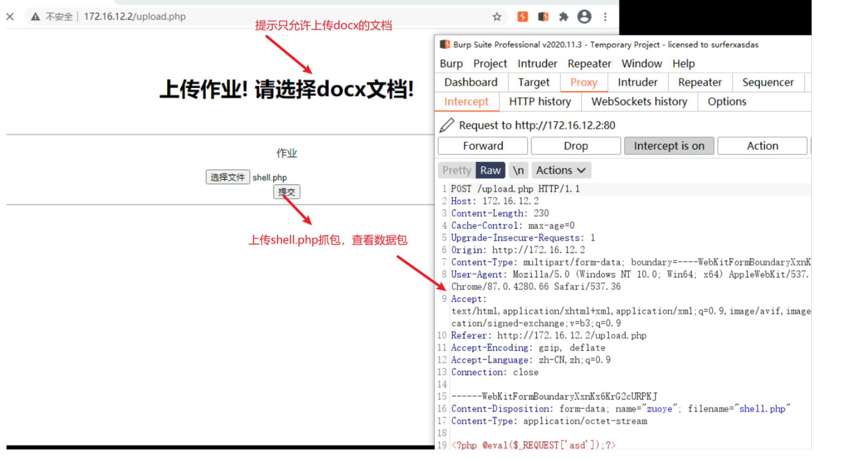
Task: Click the 不安全 warning icon in address bar
Action: coord(35,17)
